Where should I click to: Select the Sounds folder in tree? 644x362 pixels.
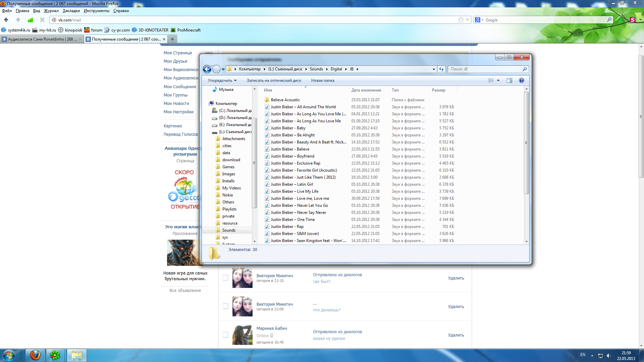pos(229,230)
